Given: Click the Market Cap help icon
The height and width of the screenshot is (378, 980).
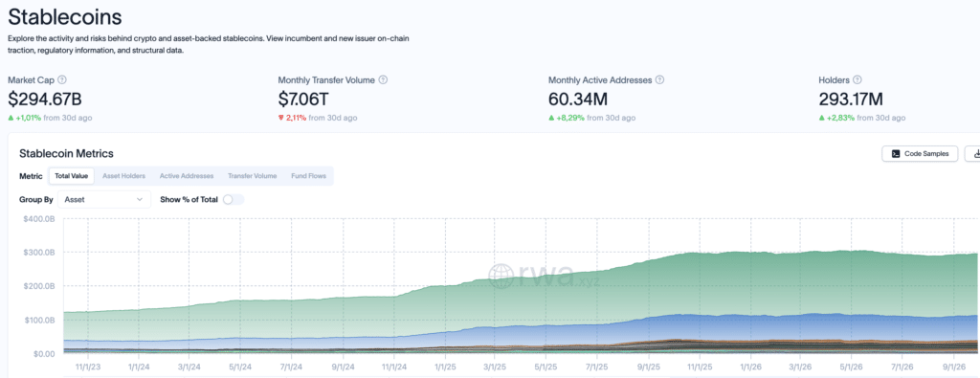Looking at the screenshot, I should click(62, 80).
